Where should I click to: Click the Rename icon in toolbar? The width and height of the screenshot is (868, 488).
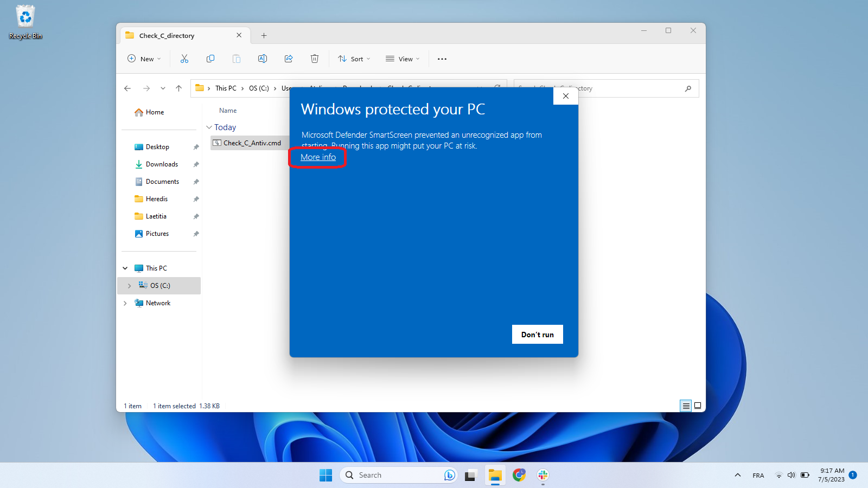tap(263, 59)
